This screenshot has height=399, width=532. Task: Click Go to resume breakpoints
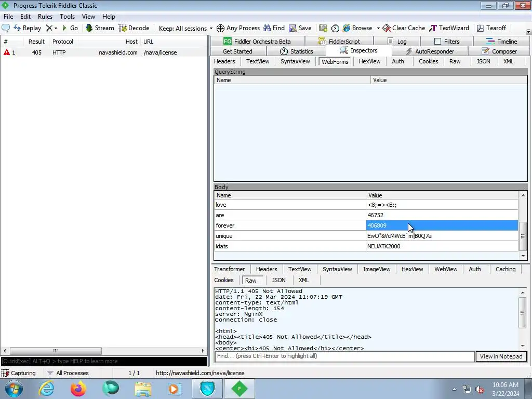(x=70, y=28)
